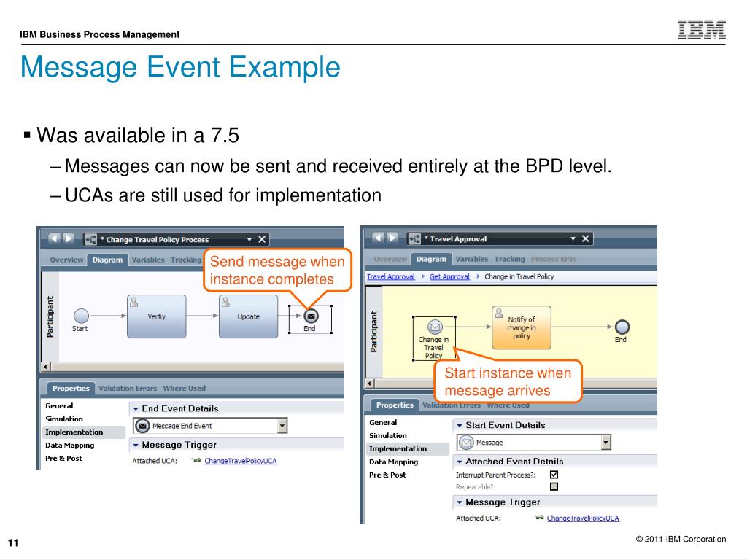The width and height of the screenshot is (747, 560).
Task: Open Overview tab in Travel Approval
Action: [x=390, y=259]
